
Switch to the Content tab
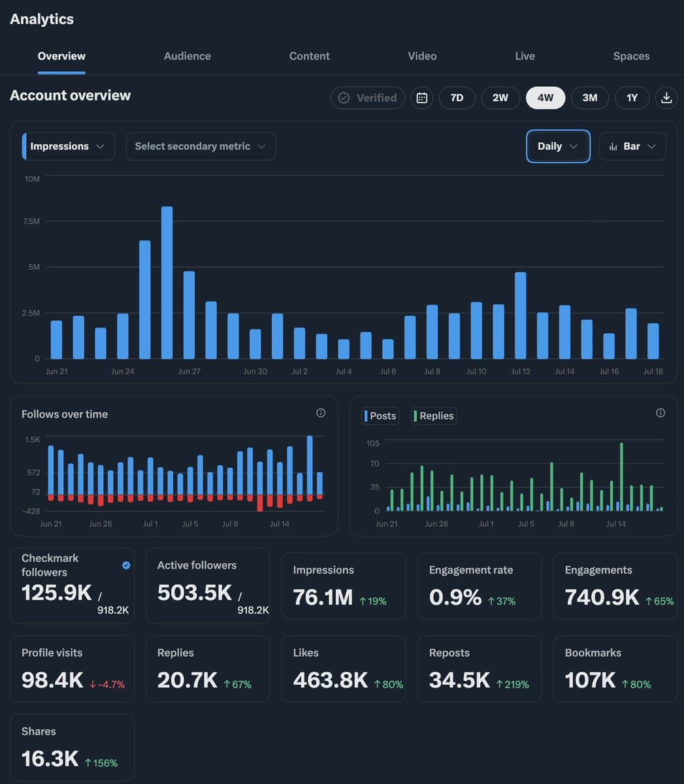tap(310, 56)
